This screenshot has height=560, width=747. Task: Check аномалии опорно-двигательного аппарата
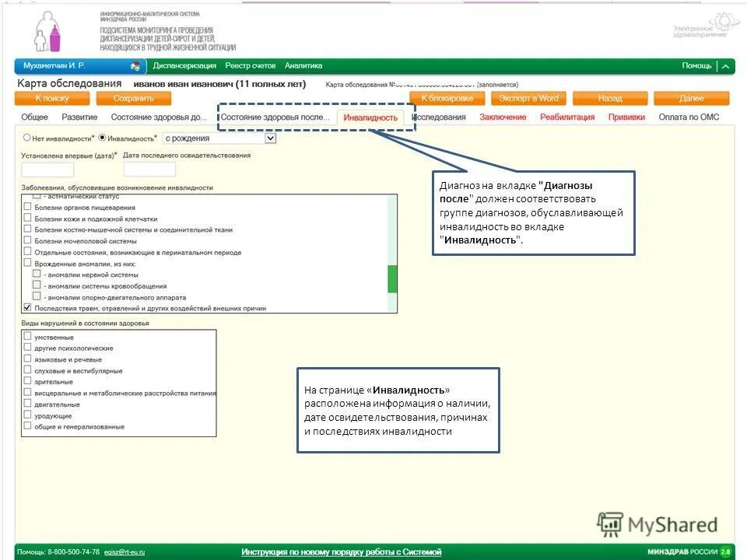pyautogui.click(x=37, y=296)
